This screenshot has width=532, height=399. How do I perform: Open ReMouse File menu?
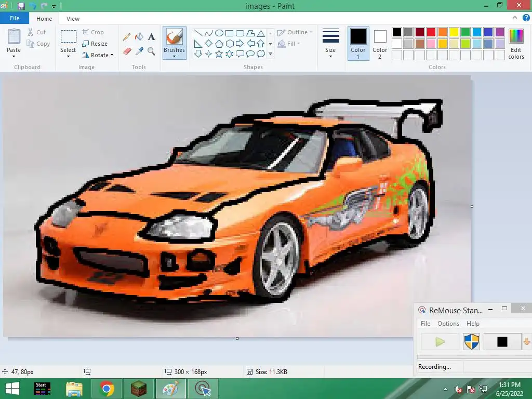425,324
